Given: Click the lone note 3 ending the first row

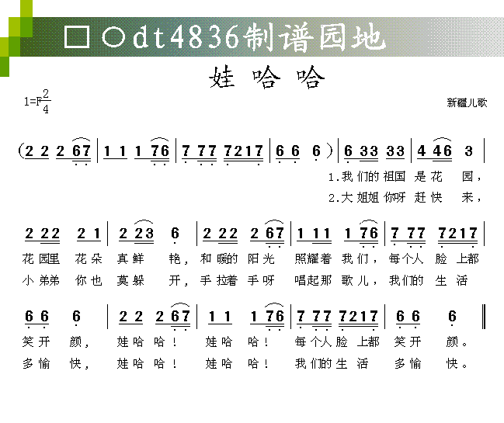Looking at the screenshot, I should click(468, 151).
